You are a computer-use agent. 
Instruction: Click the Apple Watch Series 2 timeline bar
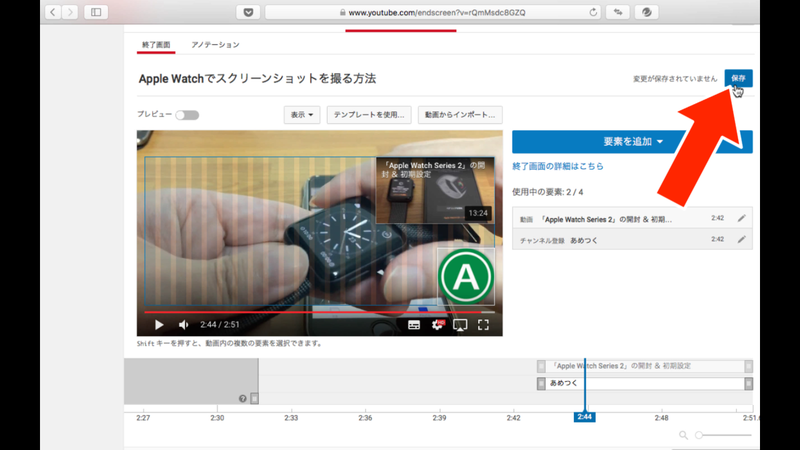(645, 366)
